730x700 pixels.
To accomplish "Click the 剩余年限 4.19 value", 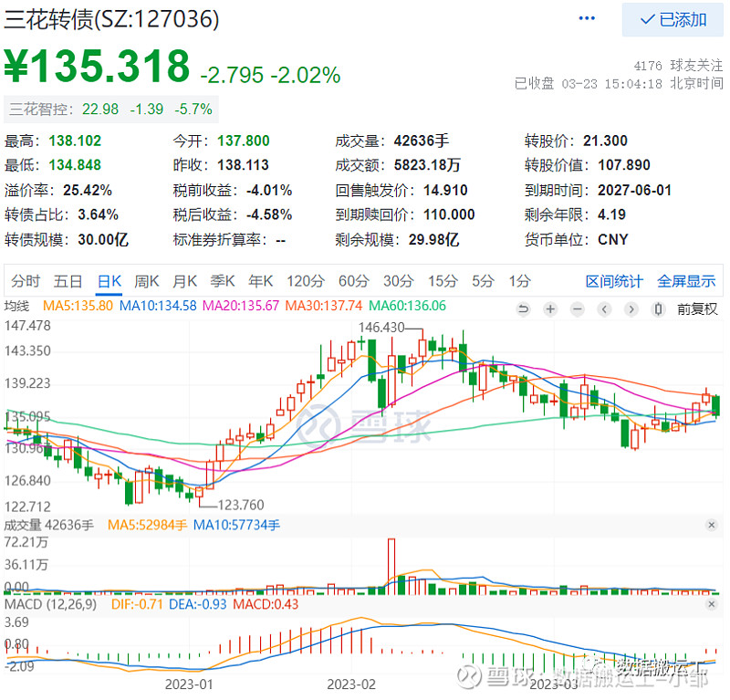I will (611, 214).
